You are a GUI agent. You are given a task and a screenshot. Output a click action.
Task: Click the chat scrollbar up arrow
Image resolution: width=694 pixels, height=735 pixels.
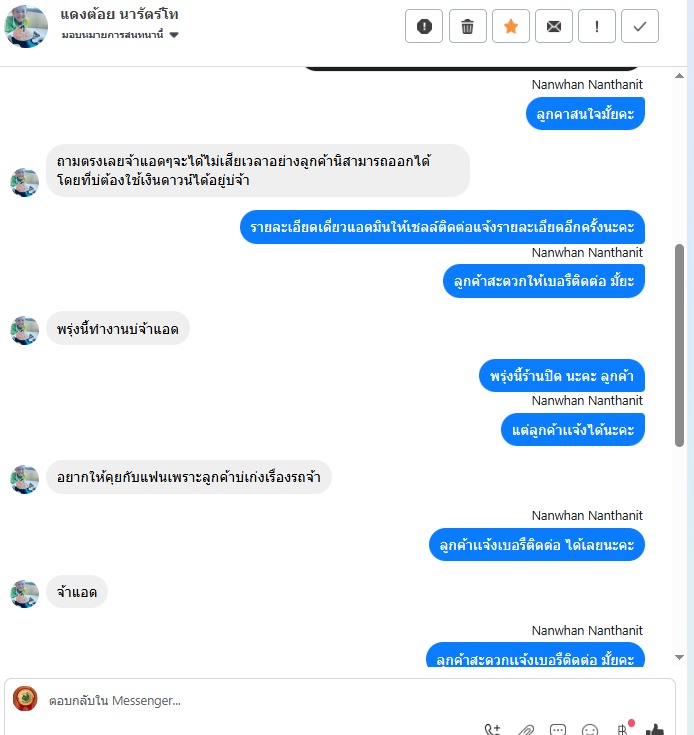point(679,75)
